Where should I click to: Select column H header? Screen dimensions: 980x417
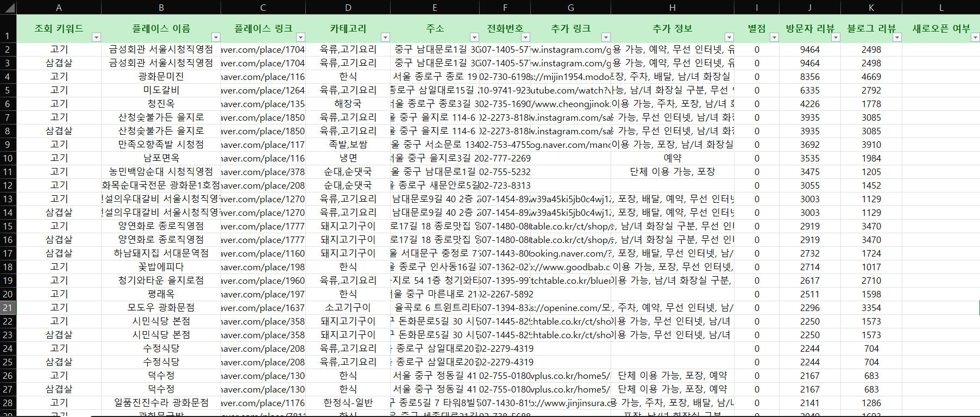(x=672, y=8)
